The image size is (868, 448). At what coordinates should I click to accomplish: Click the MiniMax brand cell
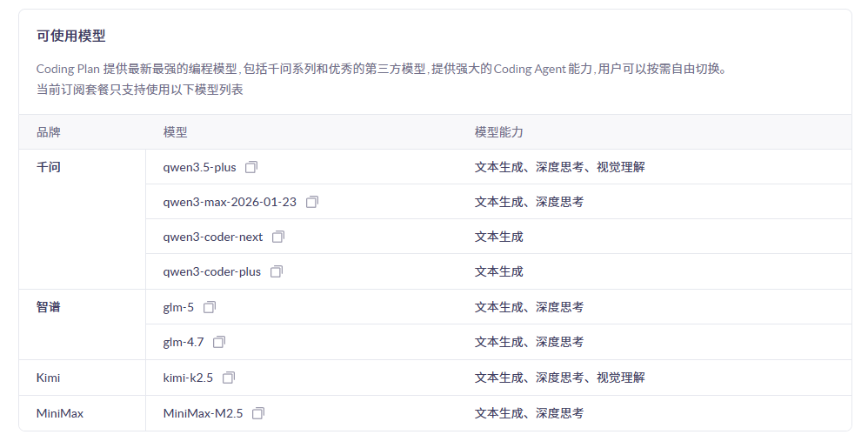tap(60, 413)
